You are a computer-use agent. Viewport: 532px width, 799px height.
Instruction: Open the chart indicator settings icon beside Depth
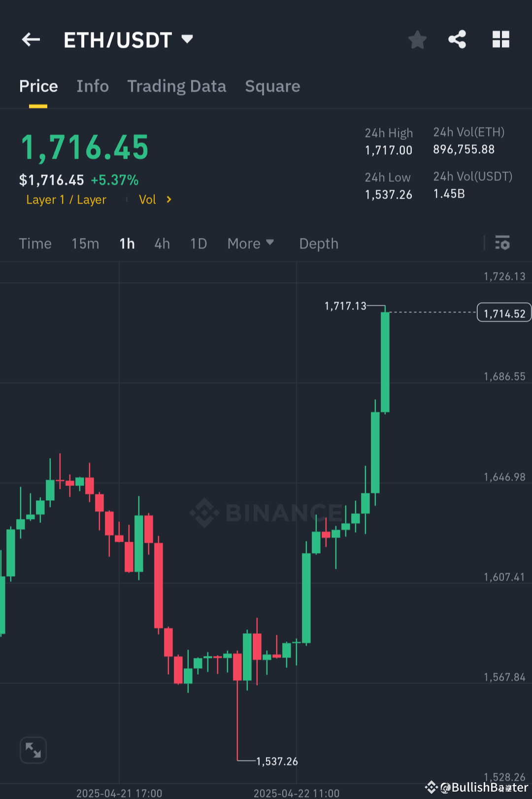[x=502, y=243]
